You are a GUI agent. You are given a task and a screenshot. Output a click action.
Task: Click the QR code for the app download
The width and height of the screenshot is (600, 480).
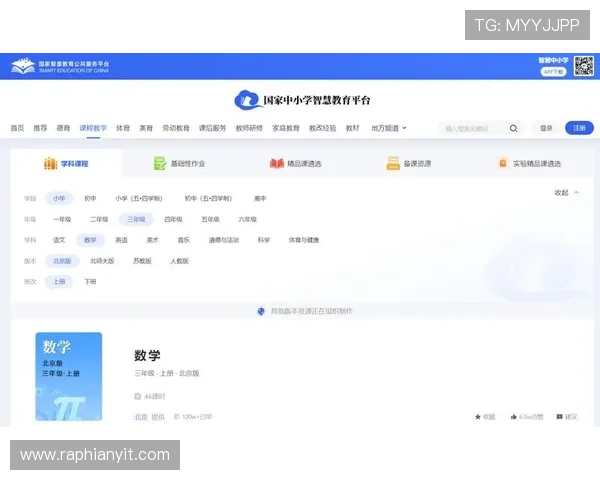tap(584, 66)
